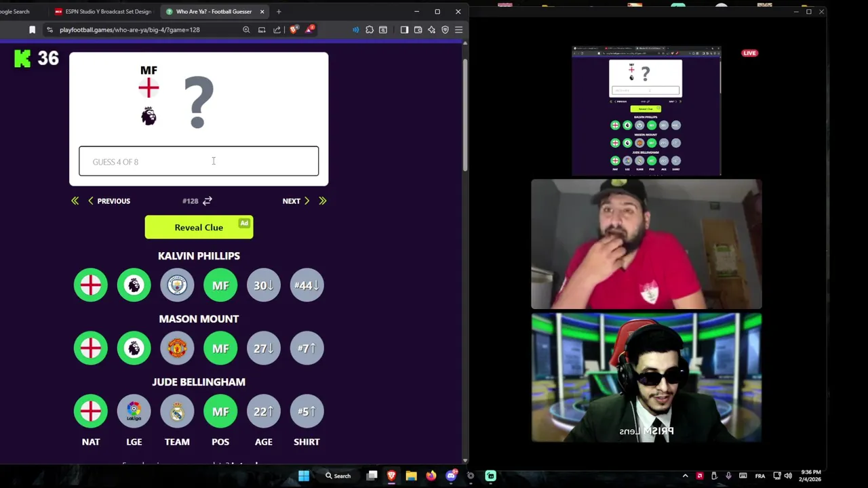Click Kalvin Phillips' Premier League badge

tap(134, 285)
